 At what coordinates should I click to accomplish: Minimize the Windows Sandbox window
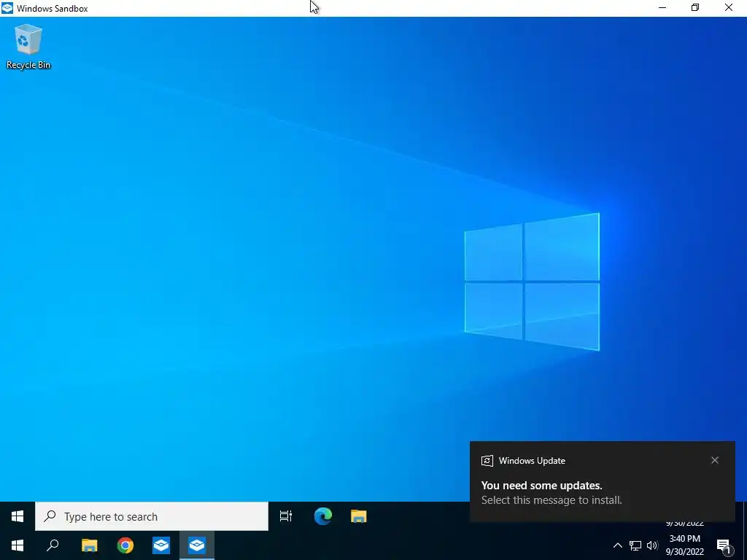pyautogui.click(x=662, y=8)
